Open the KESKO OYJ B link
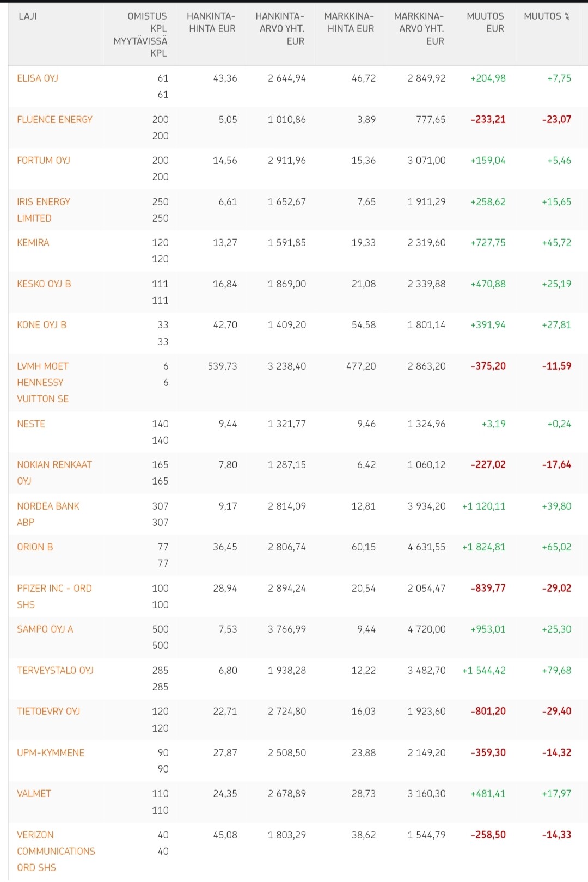The image size is (588, 882). coord(44,284)
